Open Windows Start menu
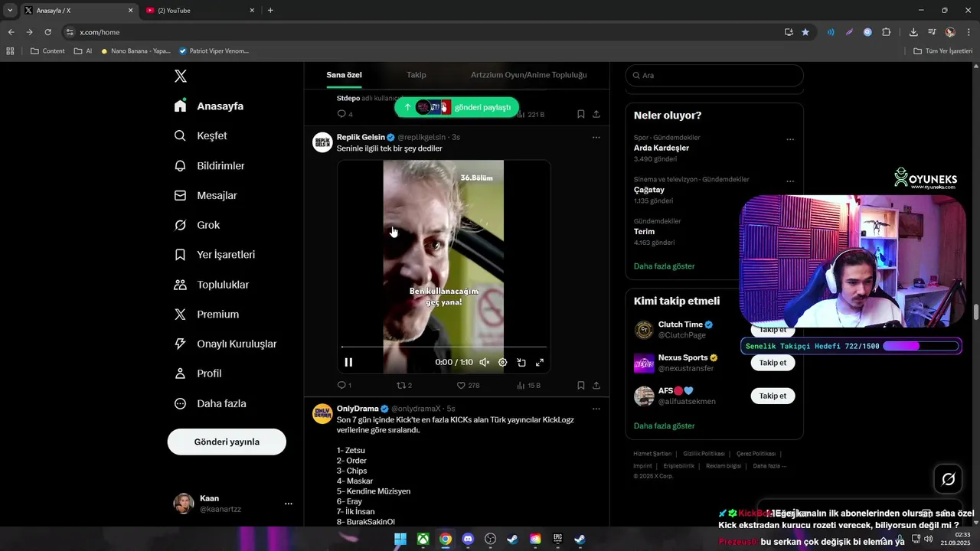This screenshot has height=551, width=980. pyautogui.click(x=400, y=539)
